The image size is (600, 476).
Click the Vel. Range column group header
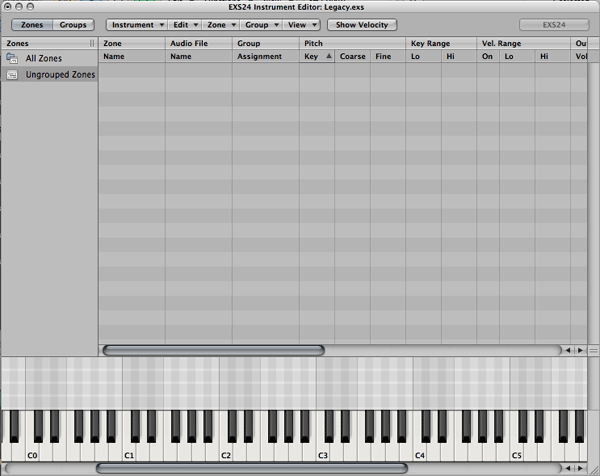tap(523, 43)
